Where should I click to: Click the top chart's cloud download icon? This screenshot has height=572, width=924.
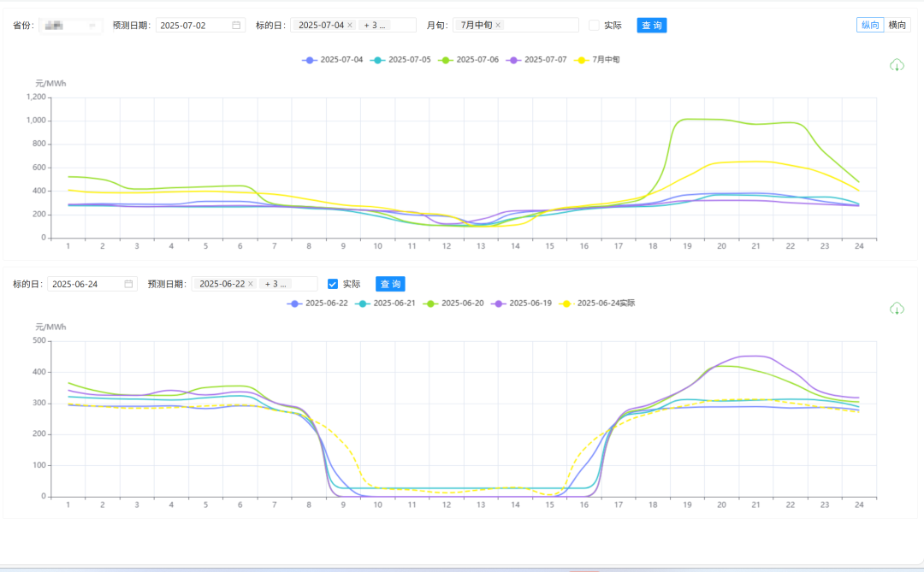pyautogui.click(x=897, y=65)
